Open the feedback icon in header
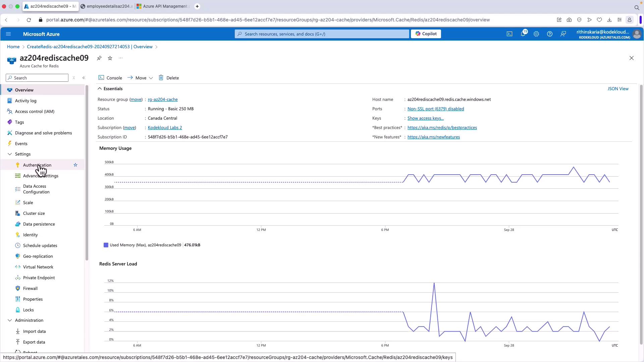Screen dimensions: 644x362 click(x=563, y=34)
